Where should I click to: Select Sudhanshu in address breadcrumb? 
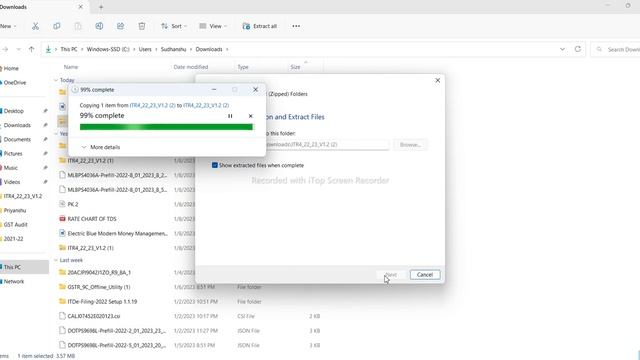pyautogui.click(x=173, y=49)
